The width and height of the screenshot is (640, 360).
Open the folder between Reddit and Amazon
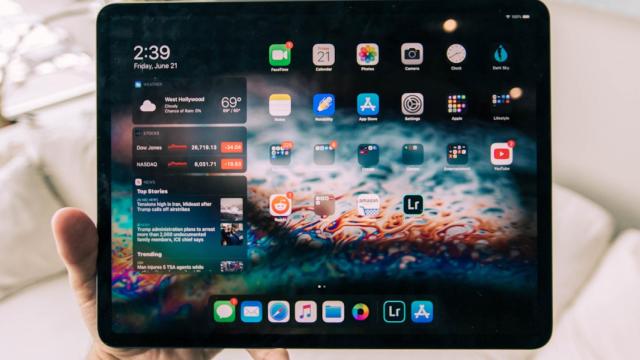tap(324, 205)
